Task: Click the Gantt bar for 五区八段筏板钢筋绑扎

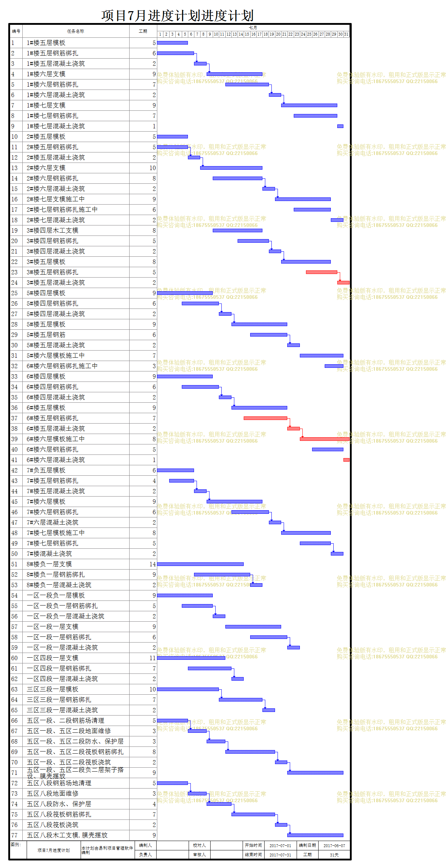Action: tap(253, 814)
